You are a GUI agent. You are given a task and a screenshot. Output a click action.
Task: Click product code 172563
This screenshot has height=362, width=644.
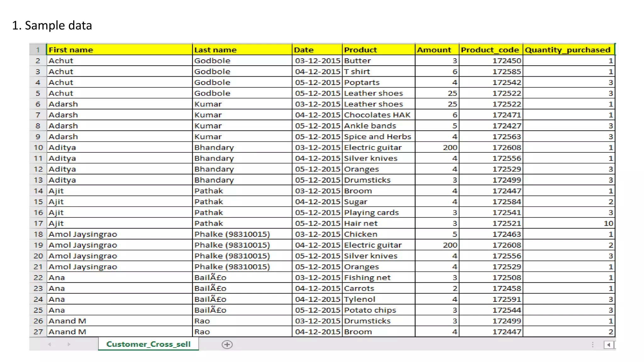coord(491,136)
